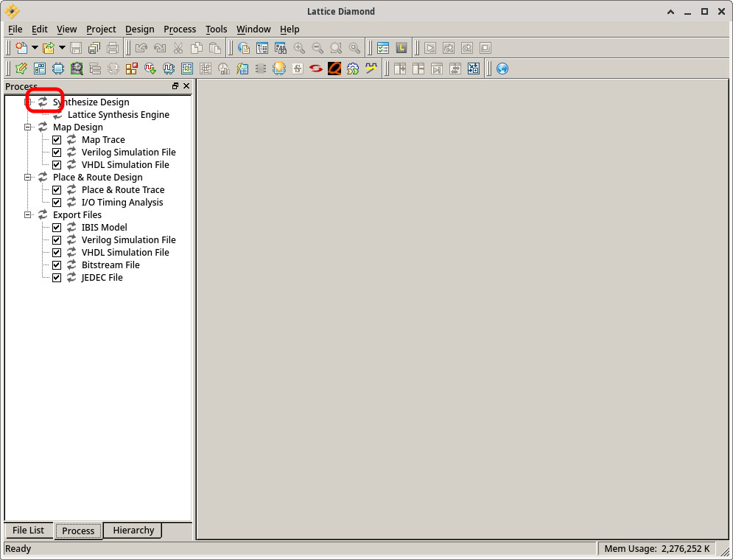Click the Cut scissors icon

pyautogui.click(x=178, y=48)
